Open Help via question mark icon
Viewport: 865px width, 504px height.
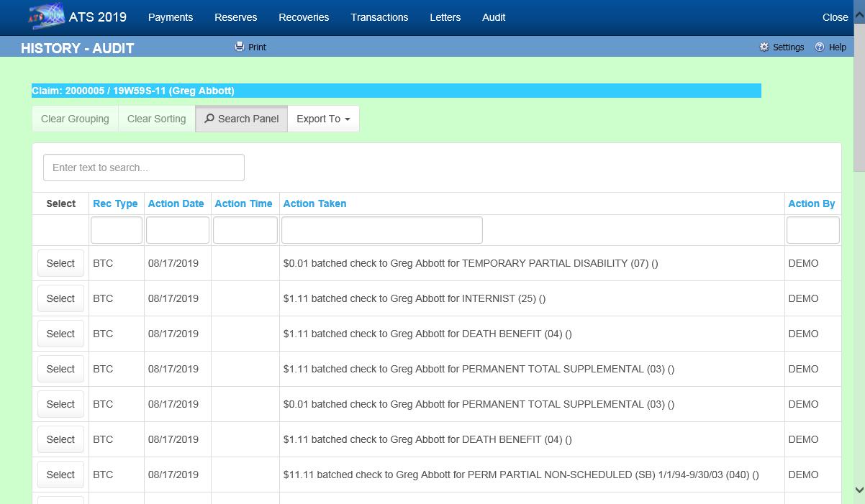tap(820, 47)
